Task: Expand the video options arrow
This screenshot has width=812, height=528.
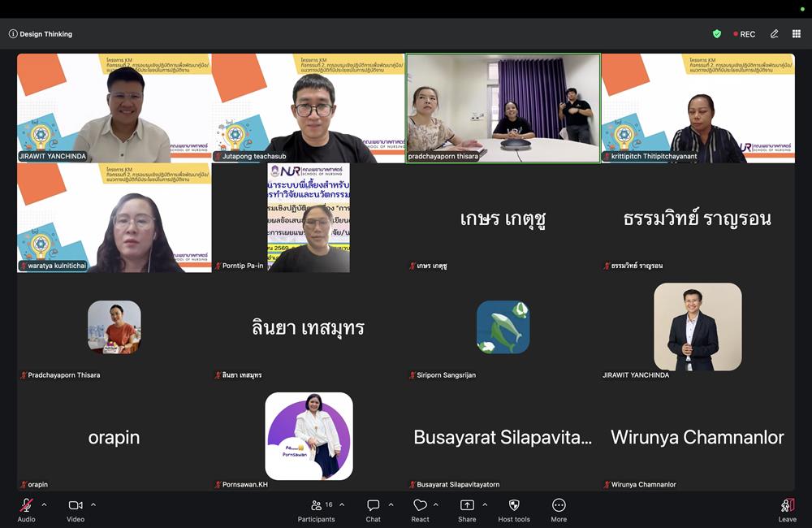Action: [93, 504]
